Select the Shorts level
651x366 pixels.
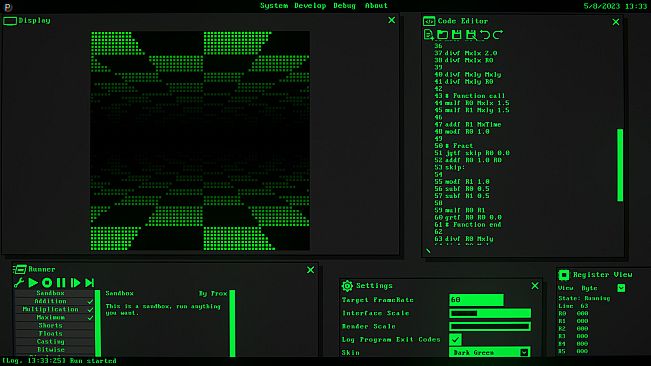coord(54,325)
